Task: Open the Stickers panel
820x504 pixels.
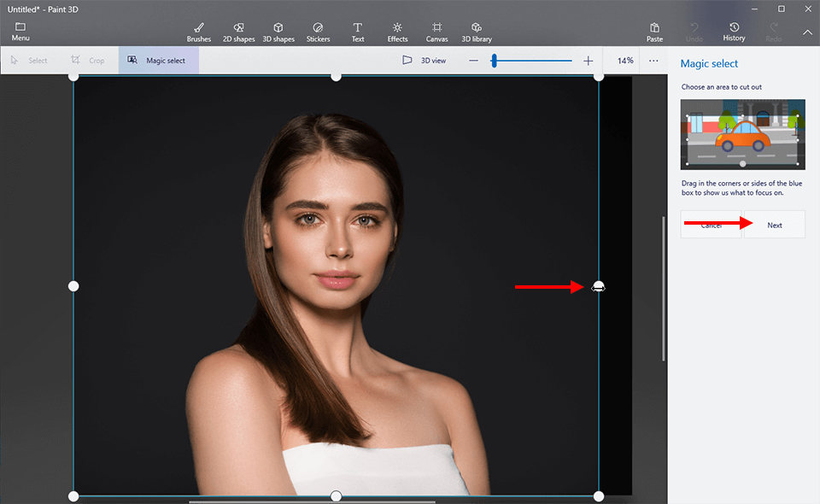Action: [x=318, y=32]
